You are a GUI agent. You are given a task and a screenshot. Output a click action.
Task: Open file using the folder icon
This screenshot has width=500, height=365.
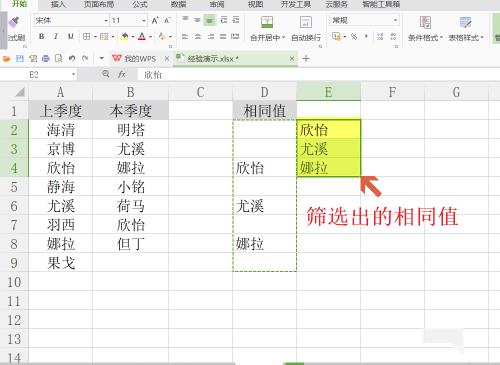coord(7,59)
